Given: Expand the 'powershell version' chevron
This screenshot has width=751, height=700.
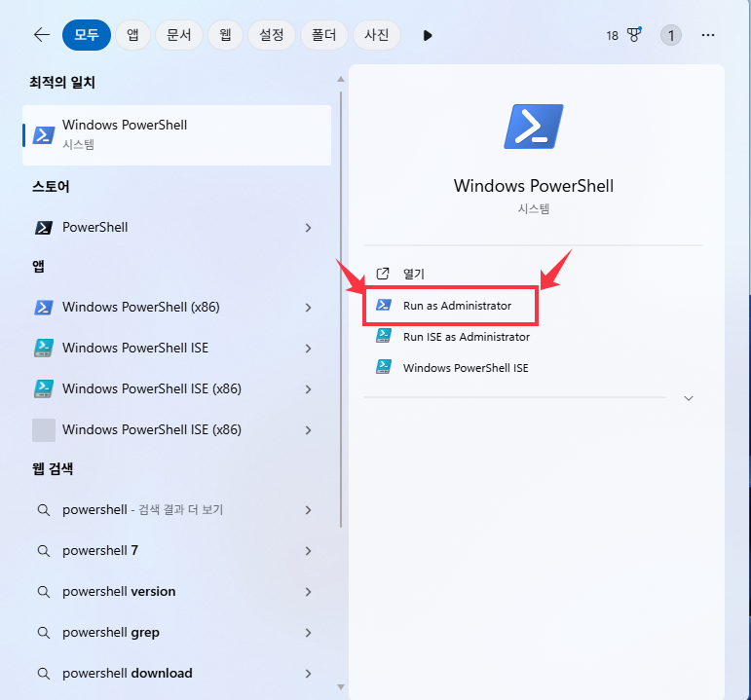Looking at the screenshot, I should [x=309, y=592].
